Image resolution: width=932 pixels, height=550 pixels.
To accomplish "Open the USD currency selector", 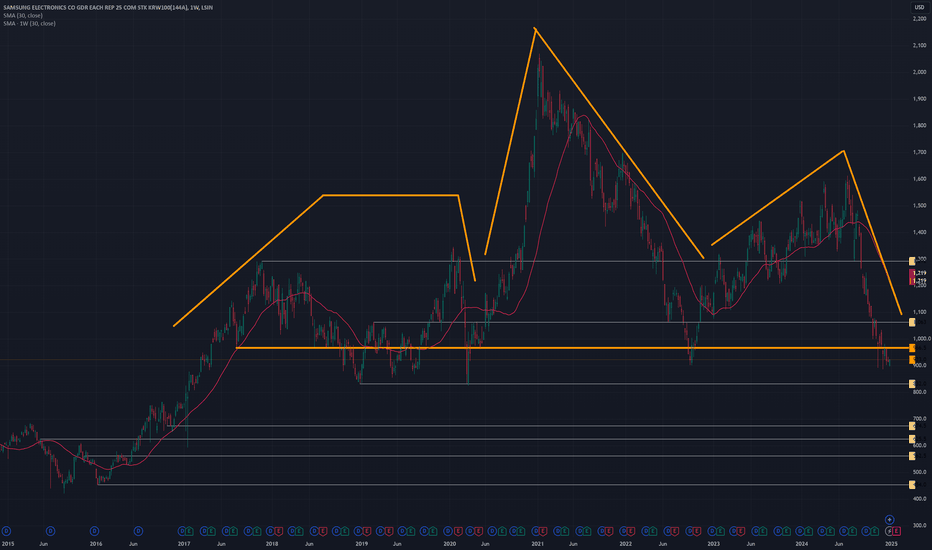I will click(919, 7).
